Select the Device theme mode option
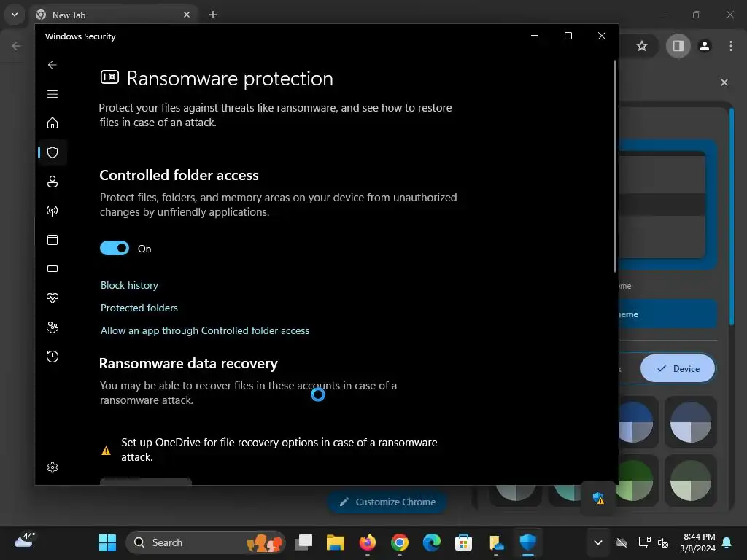747x560 pixels. pyautogui.click(x=678, y=368)
